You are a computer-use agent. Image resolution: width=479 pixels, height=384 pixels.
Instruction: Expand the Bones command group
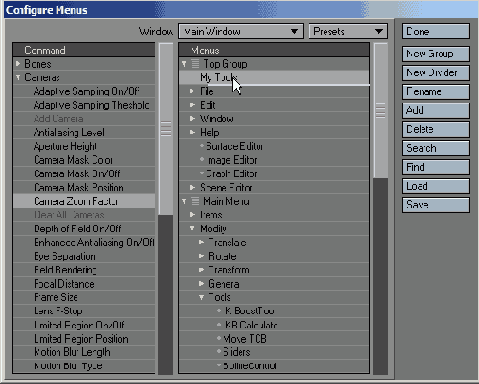(18, 63)
